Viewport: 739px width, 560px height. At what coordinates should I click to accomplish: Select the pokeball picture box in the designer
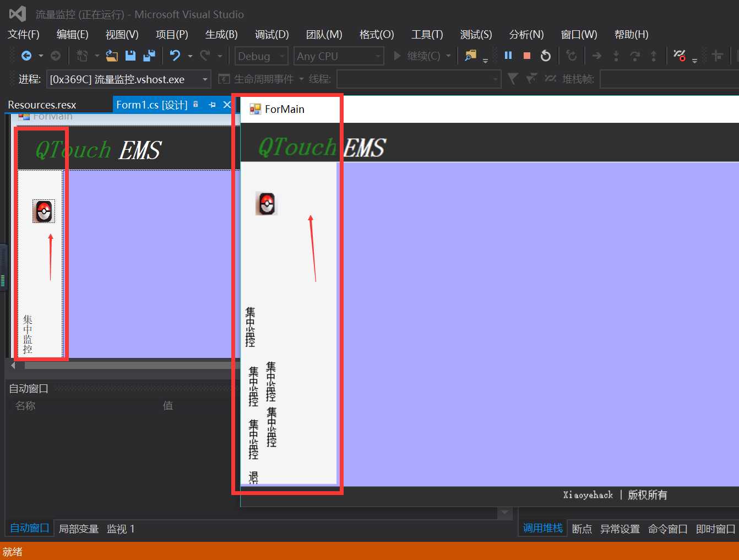click(x=44, y=211)
